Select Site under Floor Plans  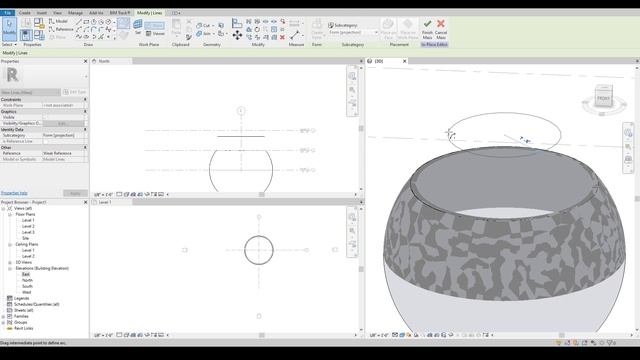click(x=25, y=238)
